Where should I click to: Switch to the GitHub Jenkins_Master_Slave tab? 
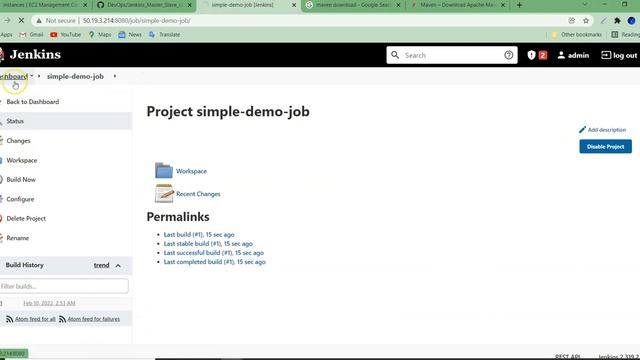point(145,5)
